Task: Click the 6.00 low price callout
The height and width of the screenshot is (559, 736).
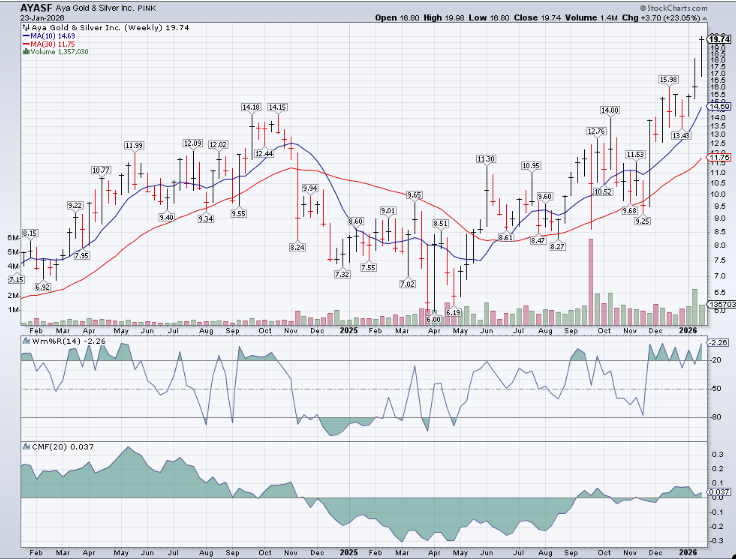Action: click(x=434, y=317)
